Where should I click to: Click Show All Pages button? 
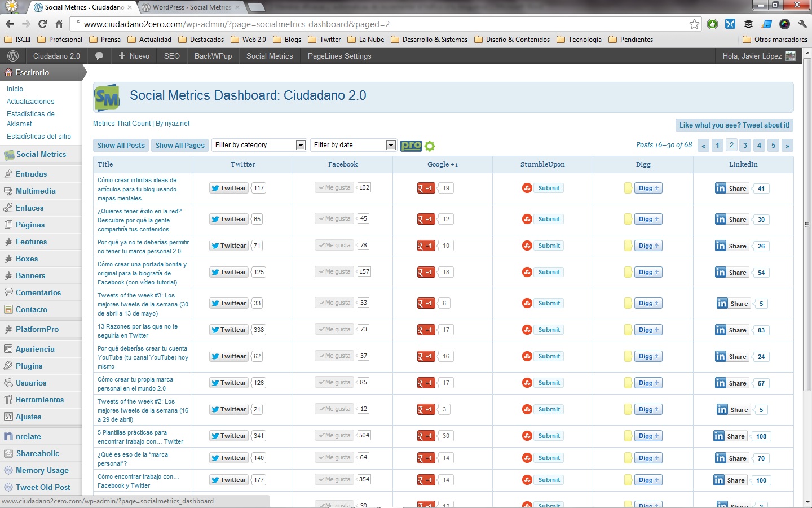(x=180, y=145)
